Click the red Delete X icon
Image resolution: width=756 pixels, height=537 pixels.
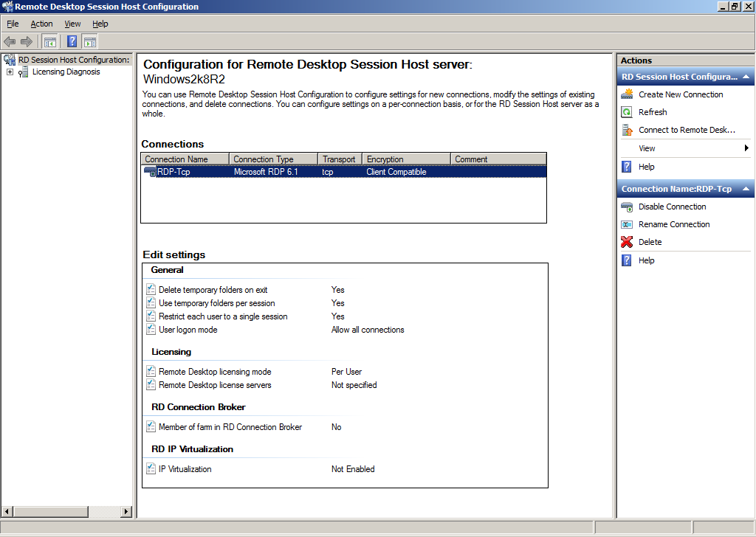(x=627, y=242)
